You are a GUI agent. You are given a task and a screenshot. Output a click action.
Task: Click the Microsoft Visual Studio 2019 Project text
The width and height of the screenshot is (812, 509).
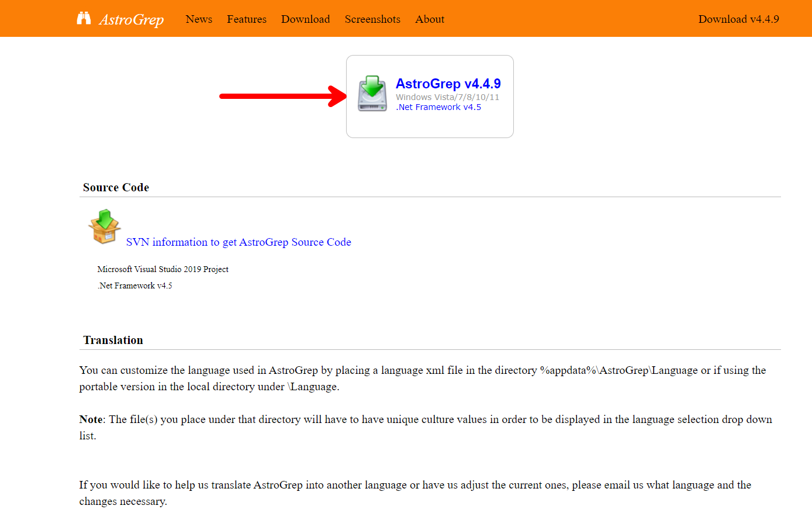(163, 269)
